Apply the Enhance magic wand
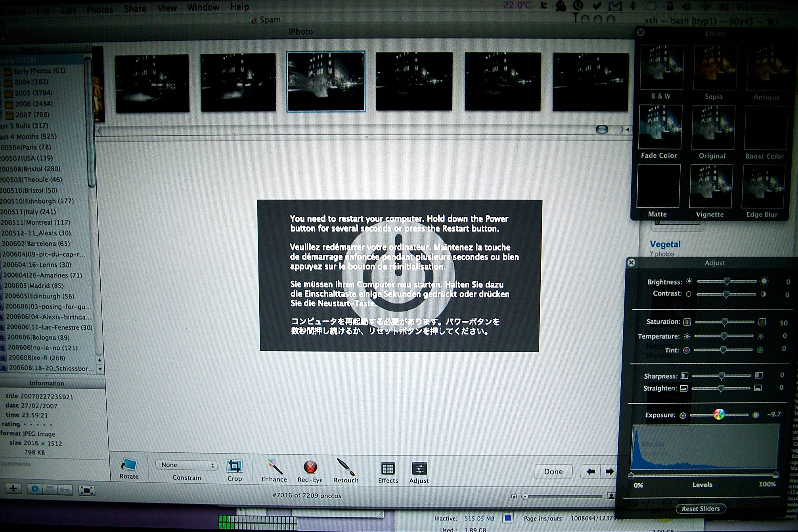The image size is (798, 532). point(274,466)
